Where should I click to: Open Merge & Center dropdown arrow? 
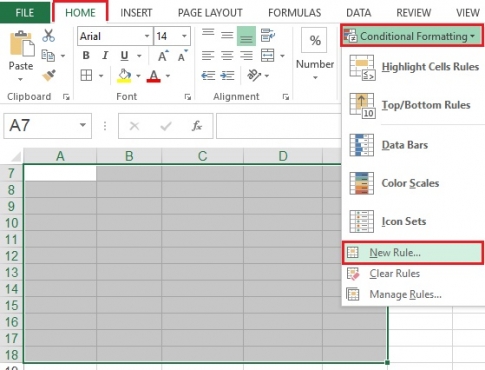(282, 56)
